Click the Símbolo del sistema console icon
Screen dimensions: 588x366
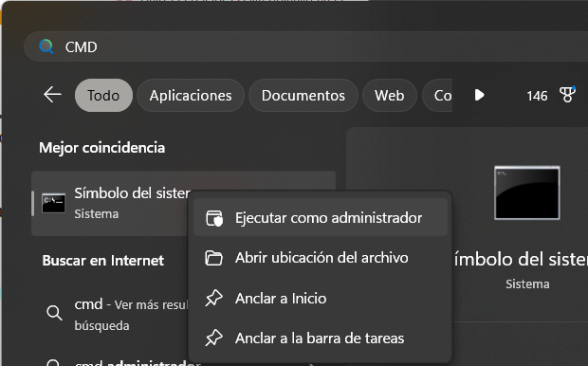click(x=53, y=203)
